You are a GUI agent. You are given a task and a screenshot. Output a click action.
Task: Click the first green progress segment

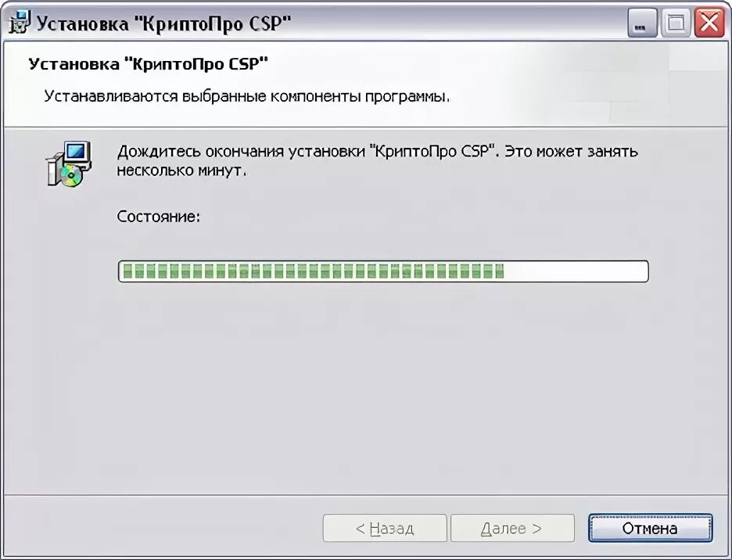click(x=127, y=271)
